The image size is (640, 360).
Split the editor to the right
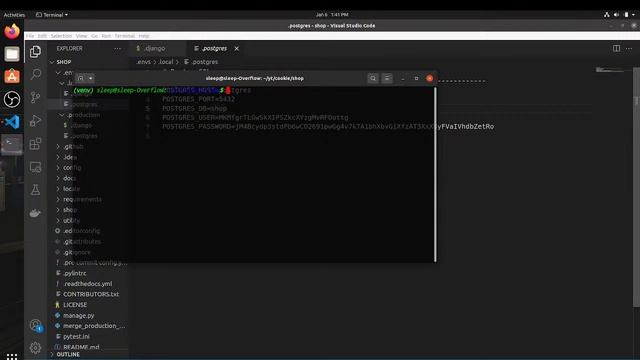616,49
